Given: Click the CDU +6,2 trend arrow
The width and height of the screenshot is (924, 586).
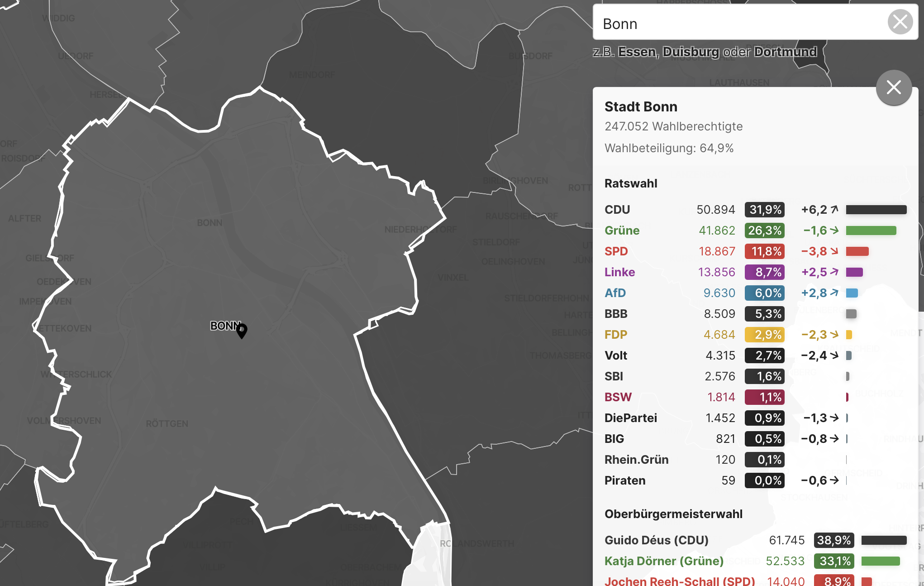Looking at the screenshot, I should tap(834, 209).
